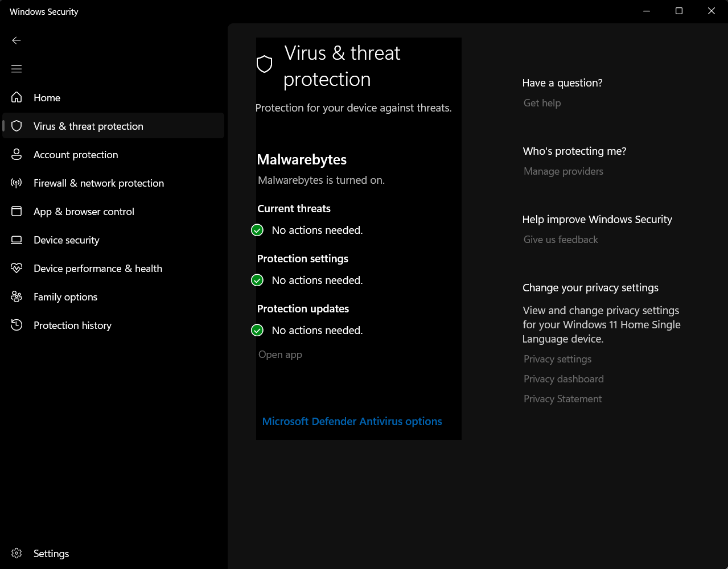The image size is (728, 569).
Task: Click the Firewall network antenna icon
Action: coord(17,183)
